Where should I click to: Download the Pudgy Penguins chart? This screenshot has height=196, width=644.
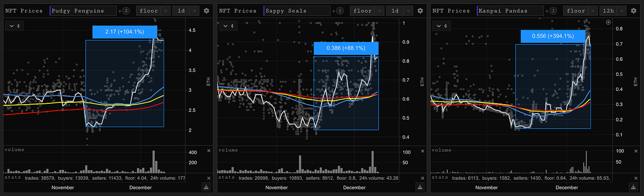tap(207, 187)
